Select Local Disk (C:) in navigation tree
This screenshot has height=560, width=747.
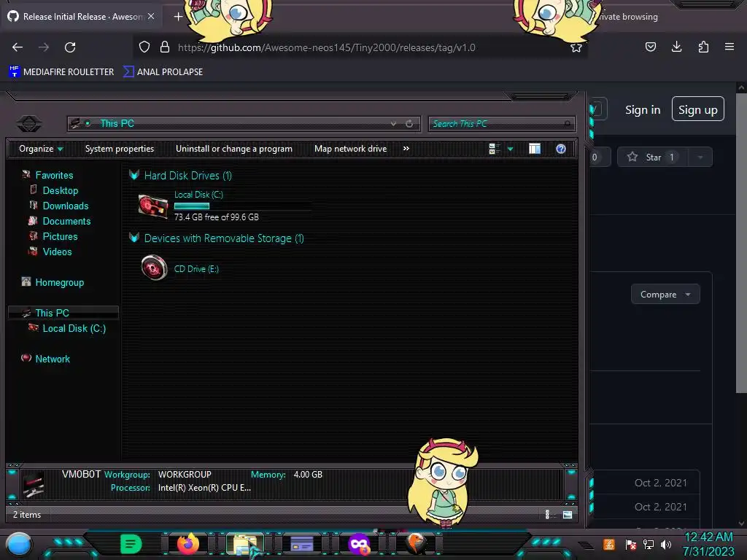click(x=74, y=328)
